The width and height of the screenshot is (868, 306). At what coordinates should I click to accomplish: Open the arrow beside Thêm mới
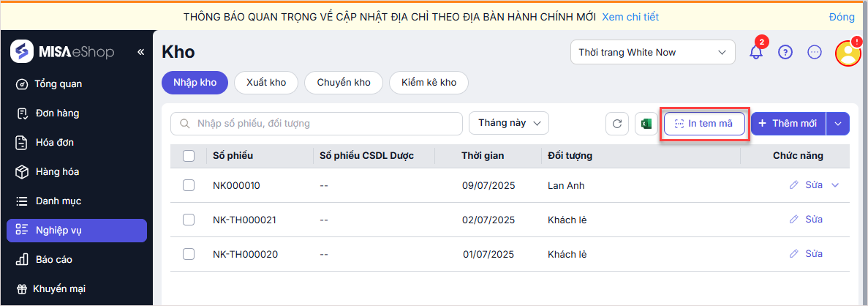tap(838, 124)
